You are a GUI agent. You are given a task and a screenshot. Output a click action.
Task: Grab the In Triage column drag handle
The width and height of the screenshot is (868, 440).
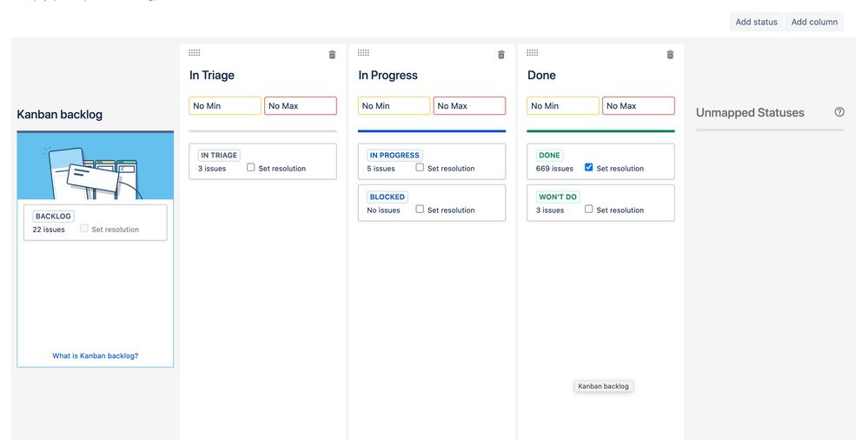coord(195,53)
